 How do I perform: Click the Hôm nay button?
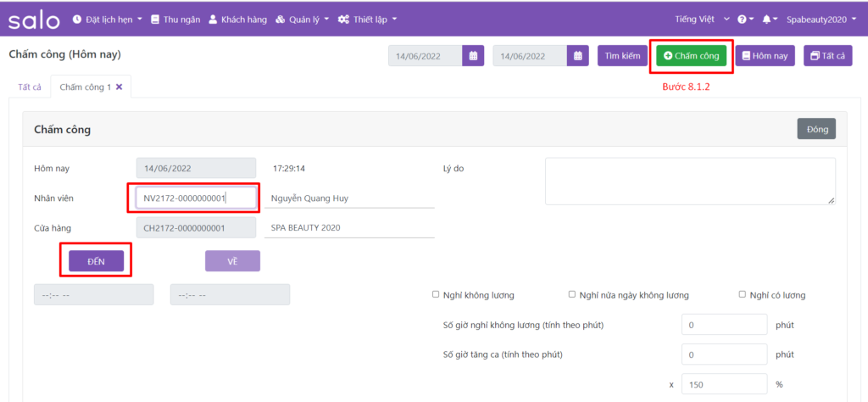[x=765, y=56]
